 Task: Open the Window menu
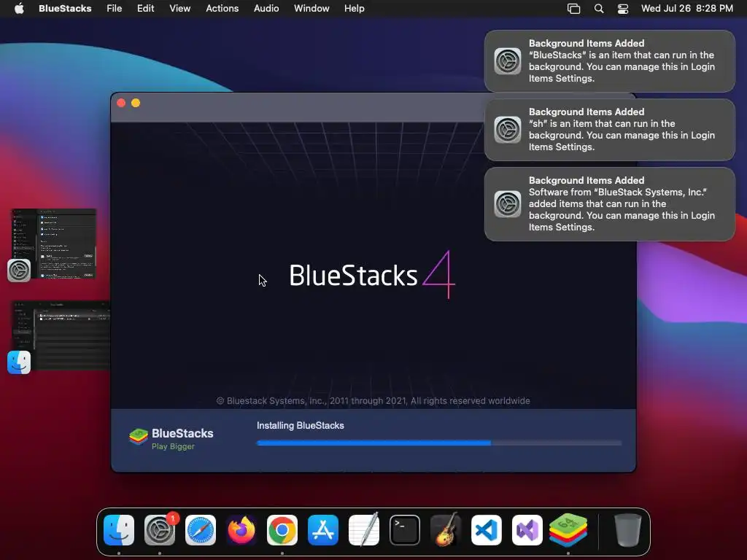[x=311, y=9]
